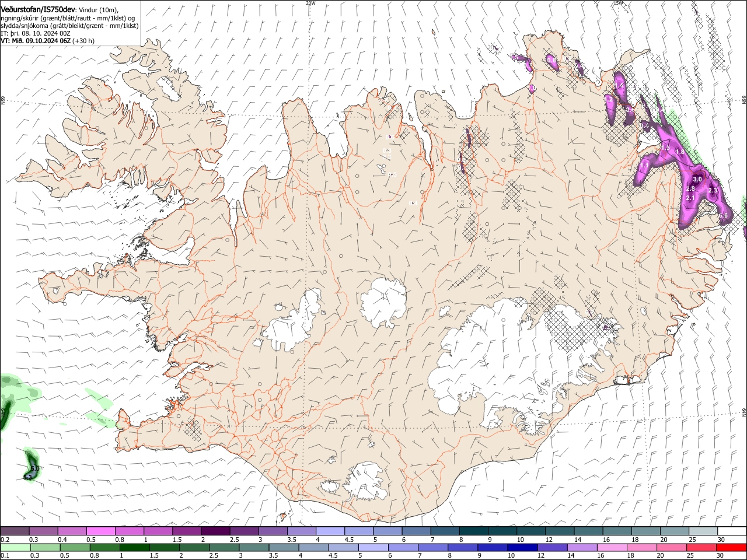Image resolution: width=747 pixels, height=560 pixels.
Task: Click the lower scale swatch starting at 25
Action: point(702,547)
